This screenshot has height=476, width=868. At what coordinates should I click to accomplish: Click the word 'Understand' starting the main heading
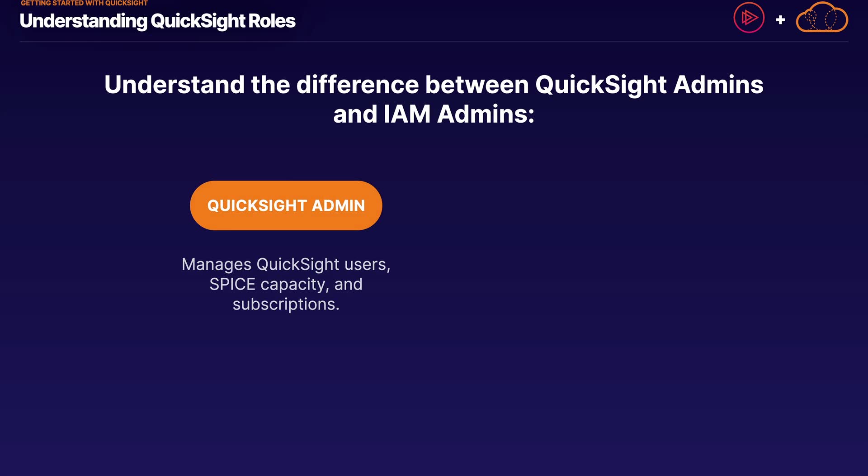[175, 85]
